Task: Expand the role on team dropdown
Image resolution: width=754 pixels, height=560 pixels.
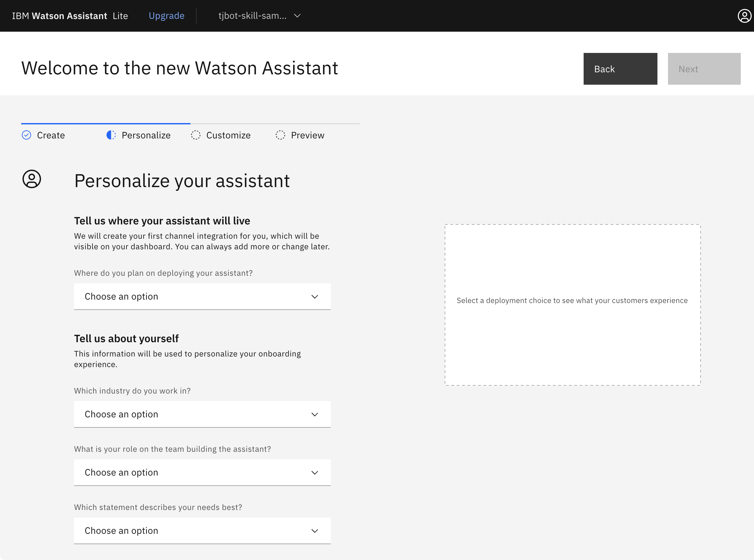Action: click(x=202, y=472)
